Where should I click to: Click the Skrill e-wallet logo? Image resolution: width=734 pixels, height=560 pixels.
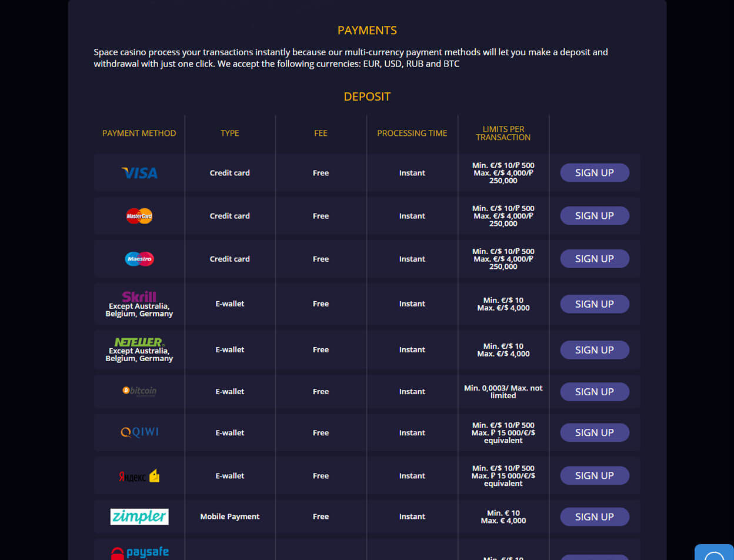click(139, 296)
